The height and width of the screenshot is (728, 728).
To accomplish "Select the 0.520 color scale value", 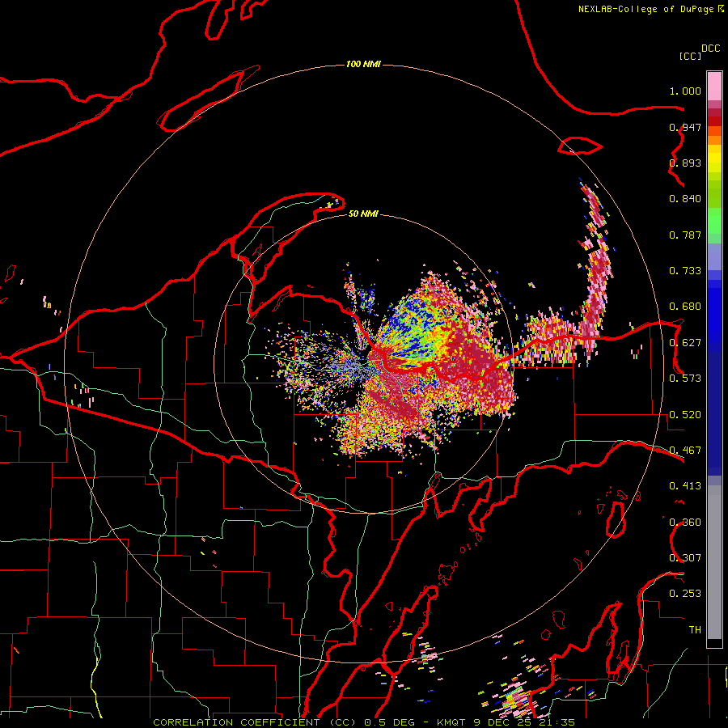I will [x=685, y=415].
